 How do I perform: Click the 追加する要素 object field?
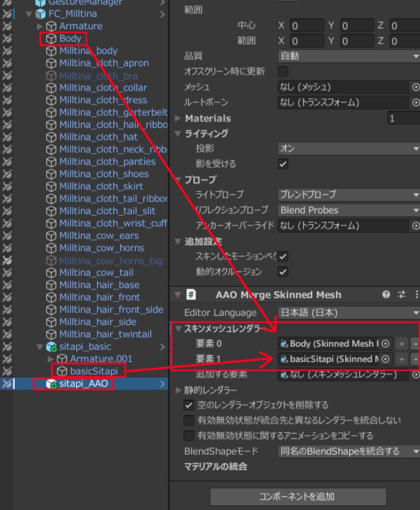pos(349,375)
